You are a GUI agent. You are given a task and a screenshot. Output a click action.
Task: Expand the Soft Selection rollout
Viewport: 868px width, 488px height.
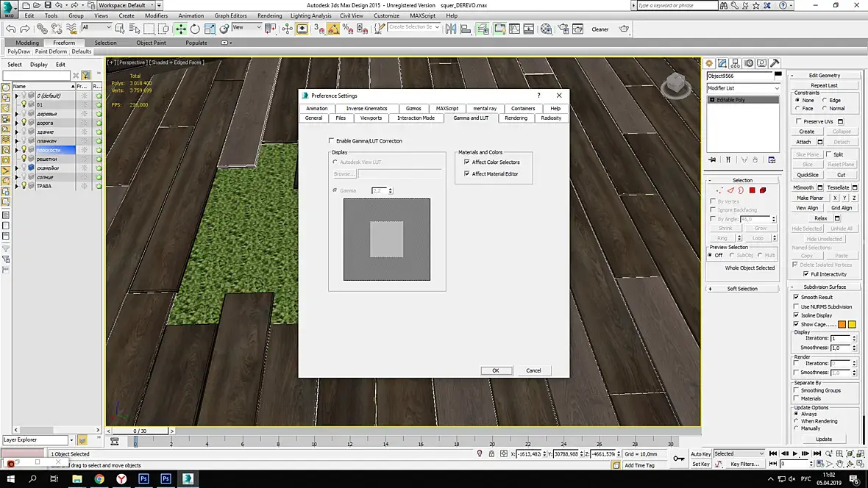point(742,289)
